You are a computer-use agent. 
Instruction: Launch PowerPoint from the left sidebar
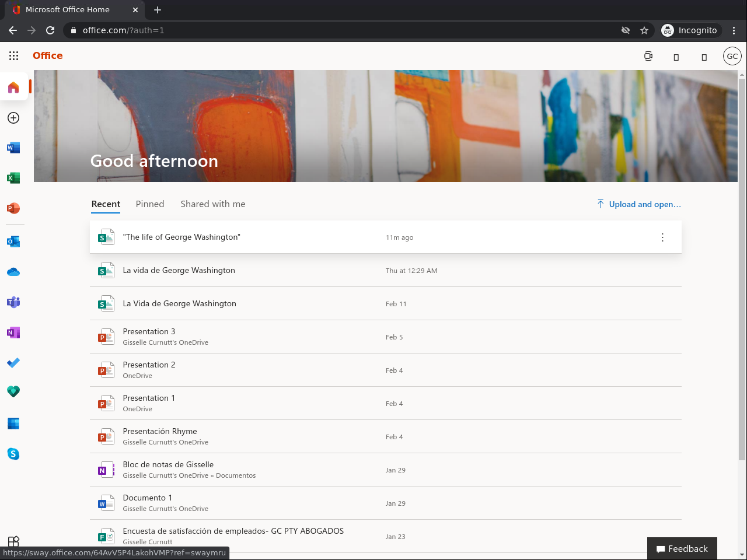[x=13, y=208]
